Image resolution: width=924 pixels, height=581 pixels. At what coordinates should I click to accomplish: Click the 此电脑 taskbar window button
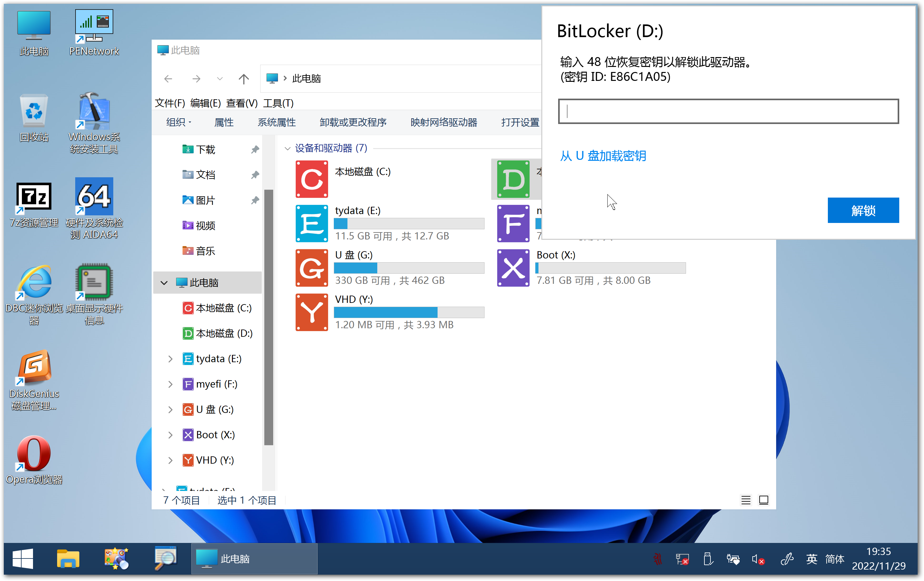tap(254, 558)
